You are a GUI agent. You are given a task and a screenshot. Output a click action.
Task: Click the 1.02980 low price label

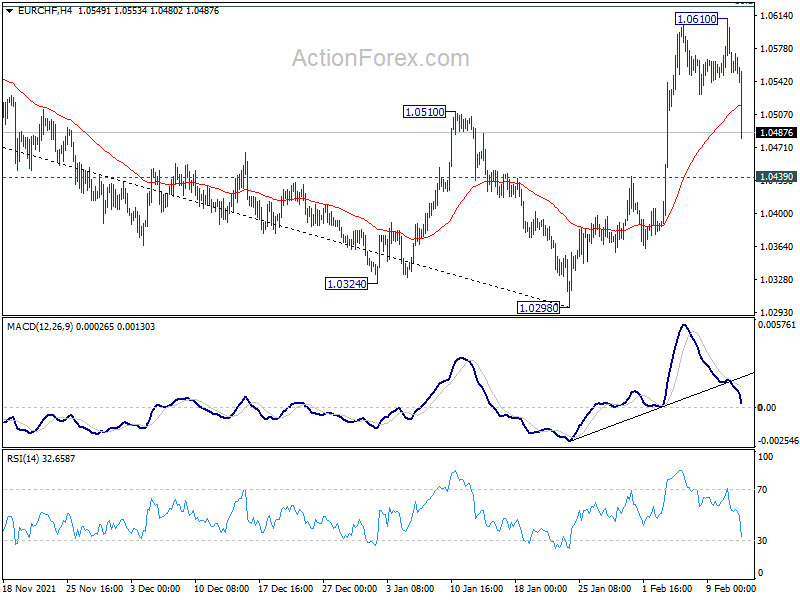tap(538, 308)
